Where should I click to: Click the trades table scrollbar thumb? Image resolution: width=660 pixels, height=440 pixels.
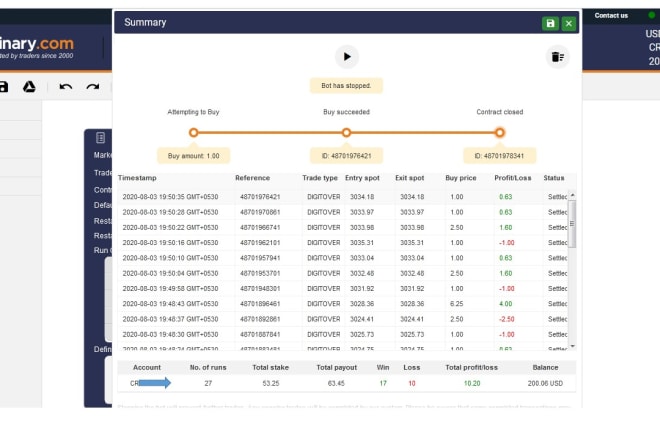pos(572,224)
